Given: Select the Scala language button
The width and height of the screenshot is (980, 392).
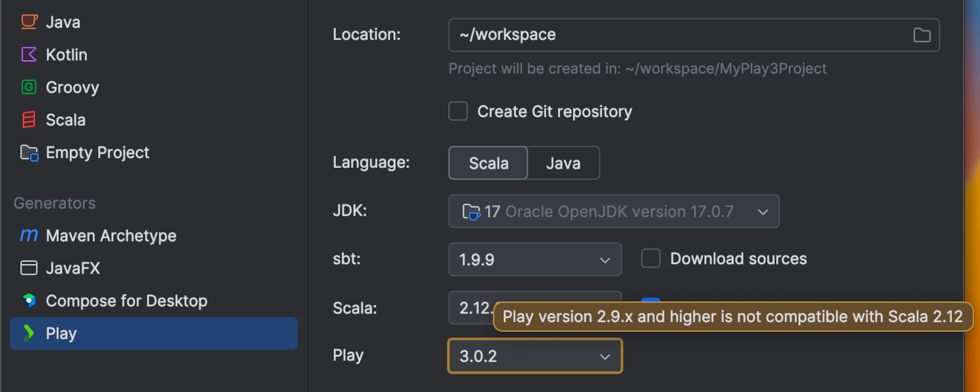Looking at the screenshot, I should 488,163.
